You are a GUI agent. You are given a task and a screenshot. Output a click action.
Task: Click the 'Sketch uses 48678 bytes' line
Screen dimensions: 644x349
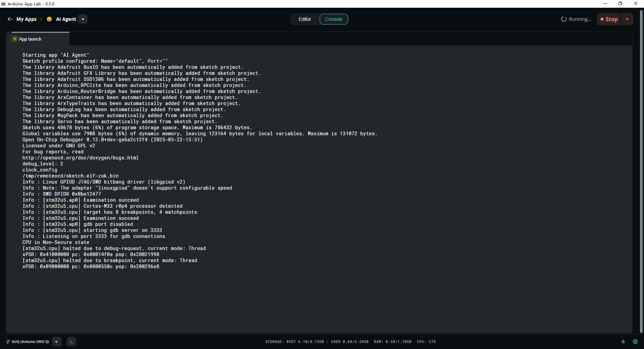[137, 128]
